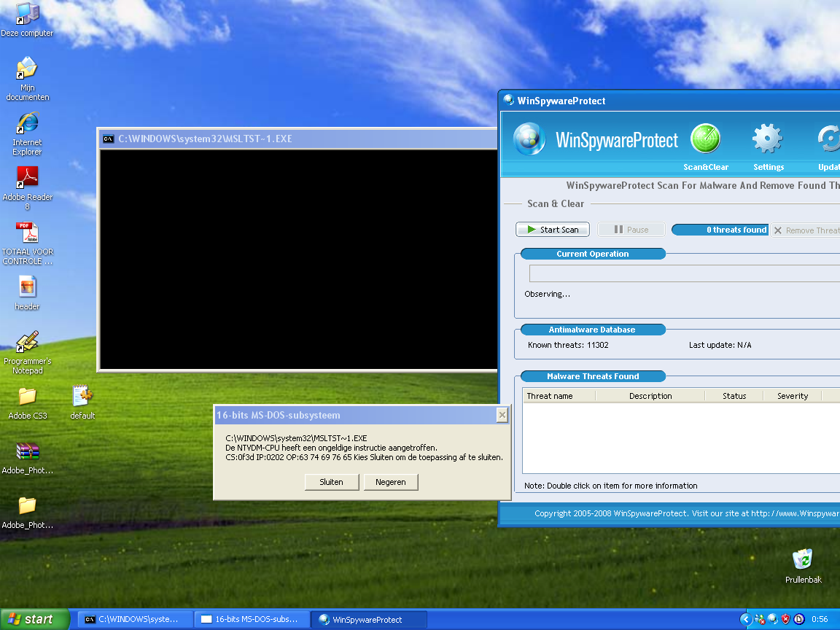Click the 'Known threats: 11302' text
This screenshot has height=630, width=840.
tap(568, 345)
